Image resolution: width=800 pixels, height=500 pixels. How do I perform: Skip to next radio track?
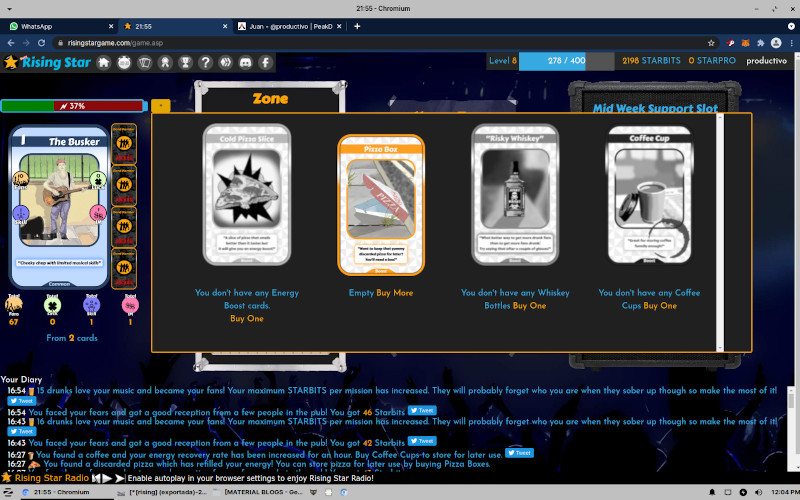pyautogui.click(x=120, y=478)
